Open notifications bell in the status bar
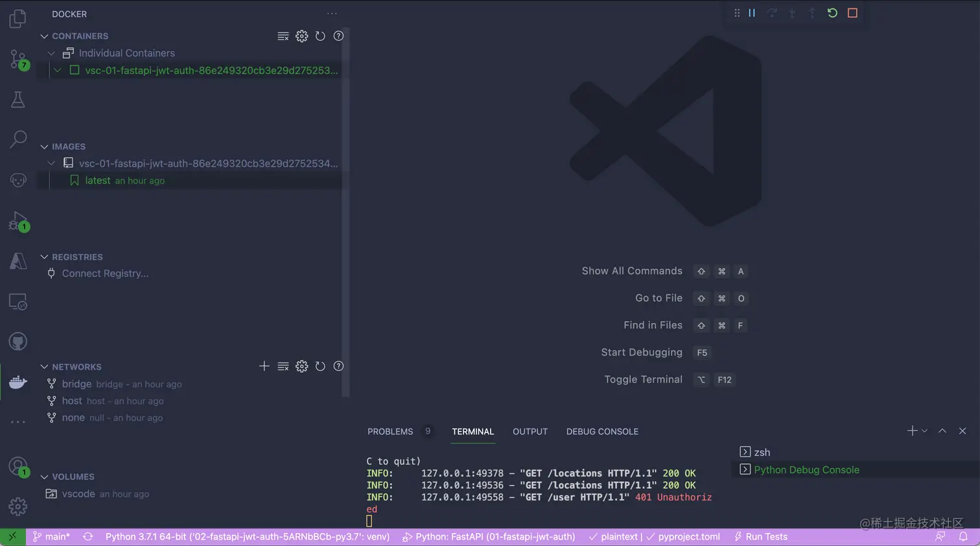Screen dimensions: 980x546 964,536
